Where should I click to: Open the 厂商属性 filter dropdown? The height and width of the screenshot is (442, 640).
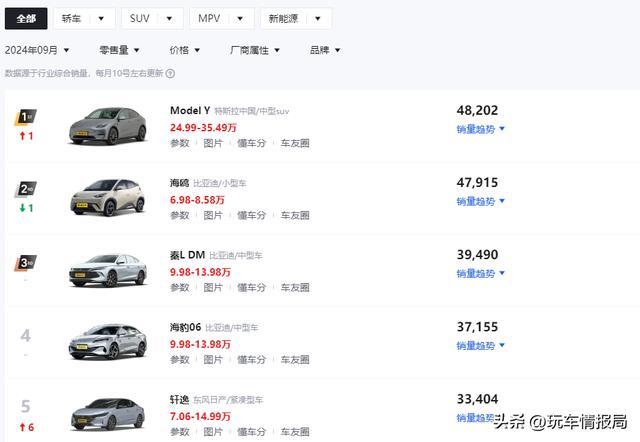pyautogui.click(x=255, y=50)
